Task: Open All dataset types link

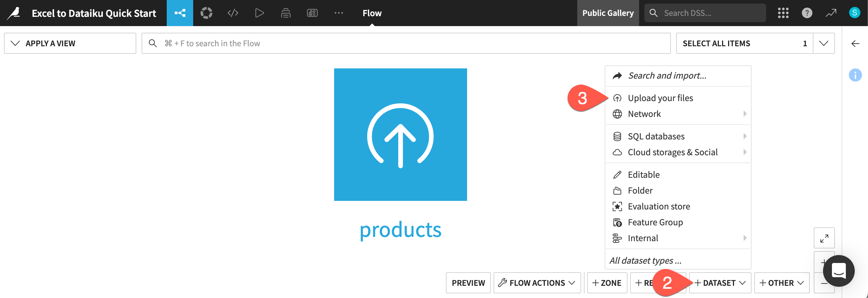Action: (x=645, y=261)
